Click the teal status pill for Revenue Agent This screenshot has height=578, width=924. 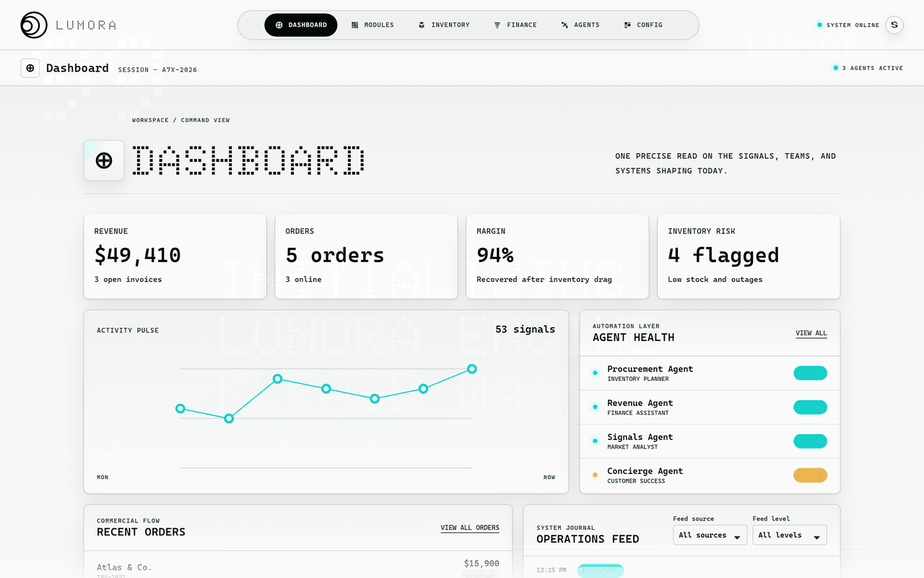click(x=810, y=407)
